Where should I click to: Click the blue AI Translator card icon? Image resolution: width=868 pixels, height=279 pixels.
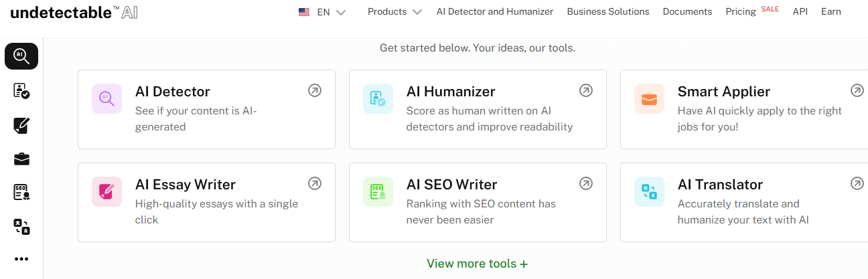tap(649, 192)
